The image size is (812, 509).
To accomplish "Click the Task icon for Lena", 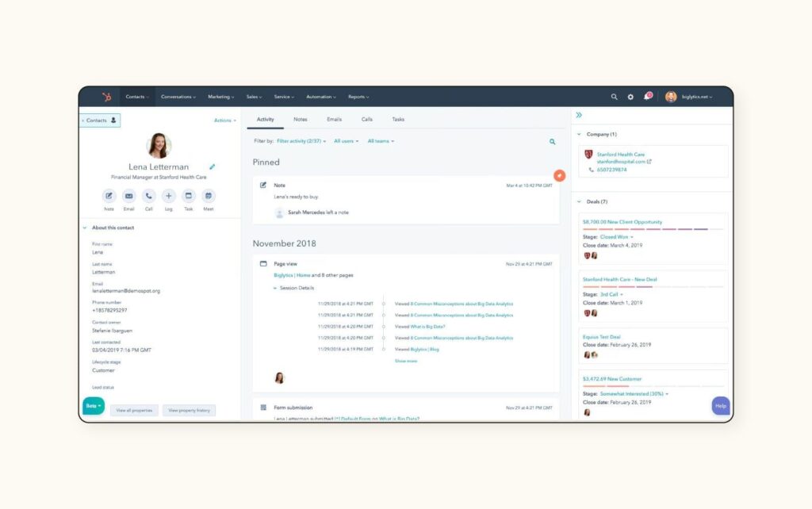I will [189, 196].
